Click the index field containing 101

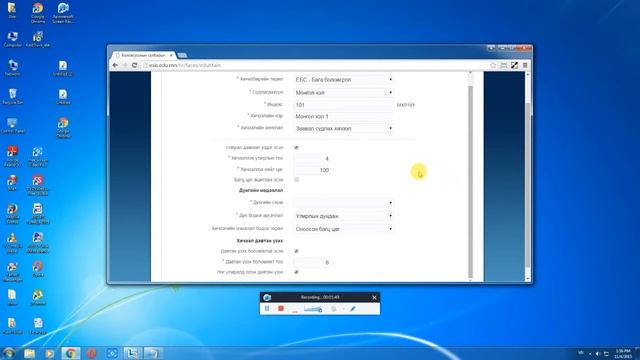[344, 105]
